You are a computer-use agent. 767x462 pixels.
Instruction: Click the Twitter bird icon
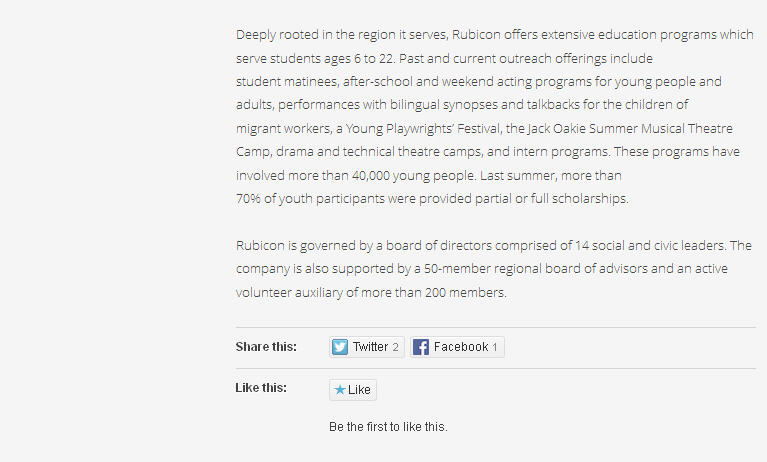340,347
